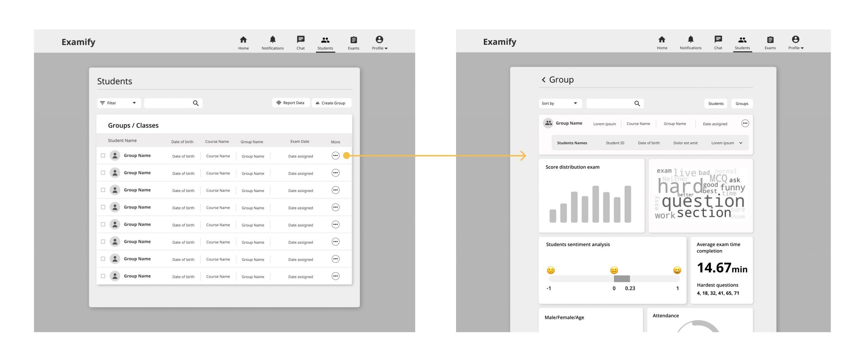Click the search magnifier in Students panel

(196, 103)
